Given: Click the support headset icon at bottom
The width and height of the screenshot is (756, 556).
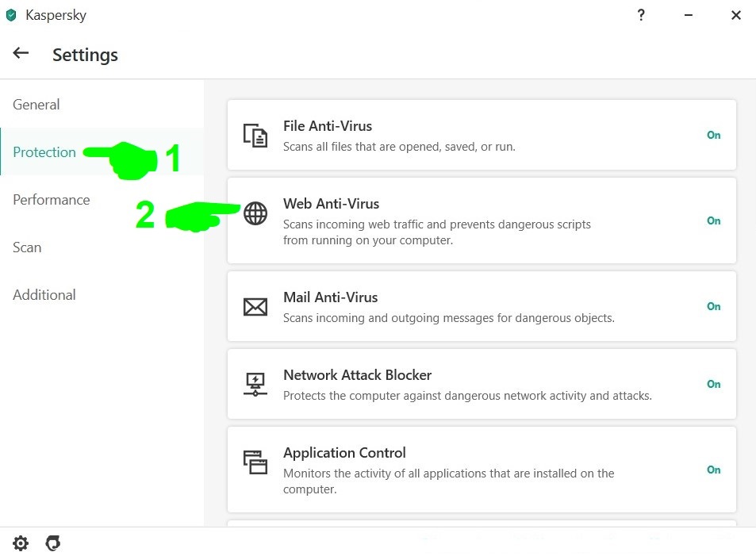Looking at the screenshot, I should click(53, 543).
